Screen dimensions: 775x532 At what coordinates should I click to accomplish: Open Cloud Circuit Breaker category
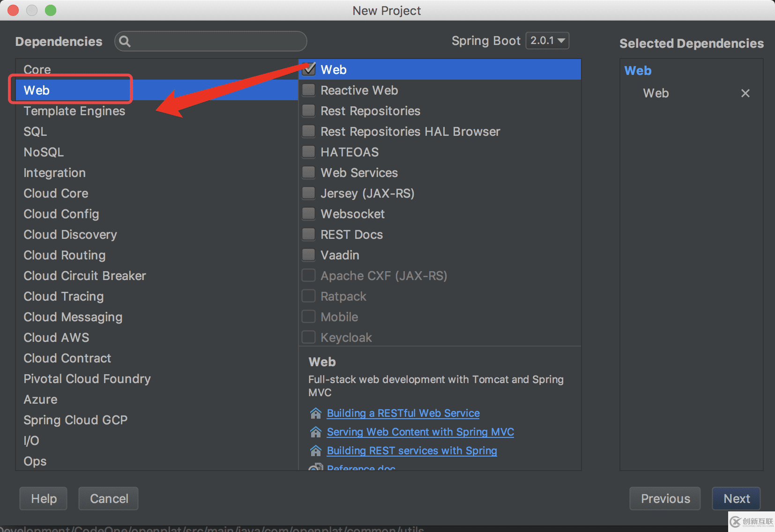[157, 275]
